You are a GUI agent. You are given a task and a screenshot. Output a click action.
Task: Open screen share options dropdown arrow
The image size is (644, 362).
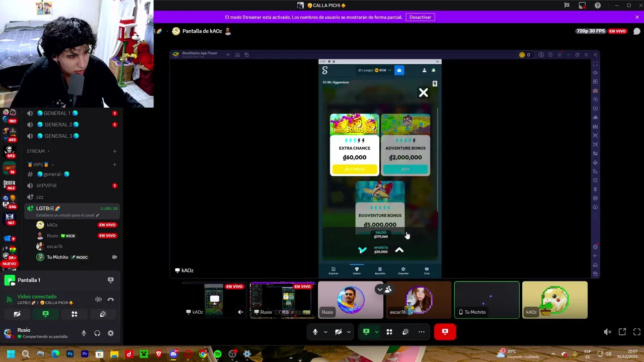point(376,332)
